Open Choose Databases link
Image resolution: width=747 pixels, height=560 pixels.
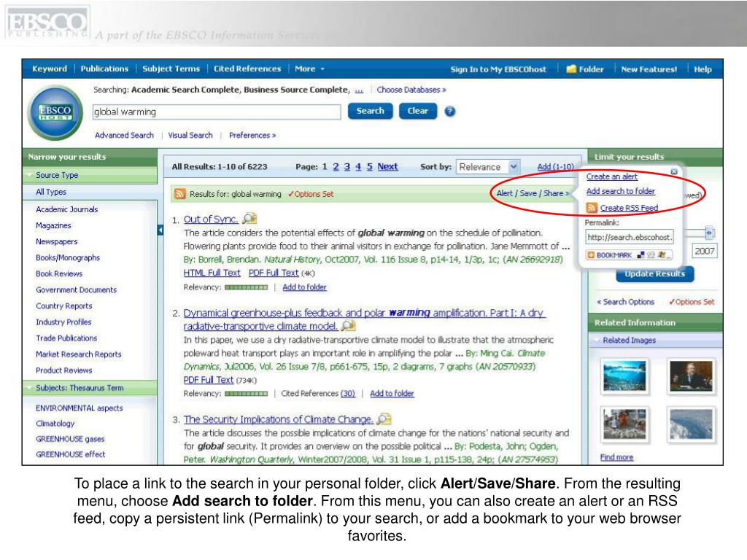(x=411, y=90)
